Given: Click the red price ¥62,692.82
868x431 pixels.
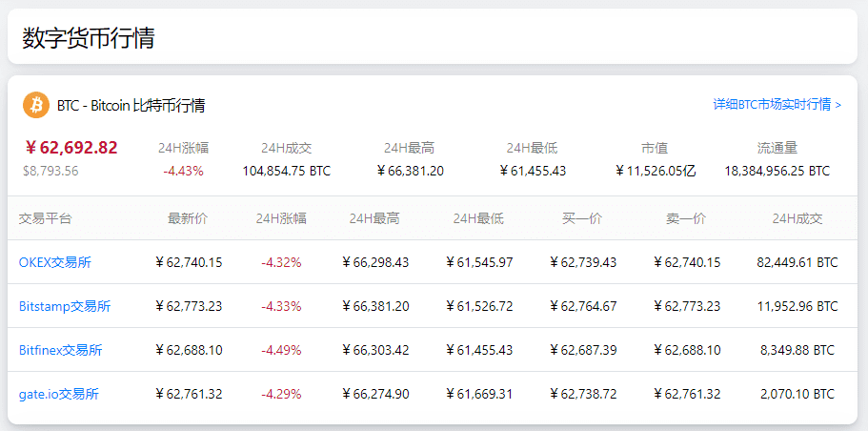Looking at the screenshot, I should [x=71, y=148].
